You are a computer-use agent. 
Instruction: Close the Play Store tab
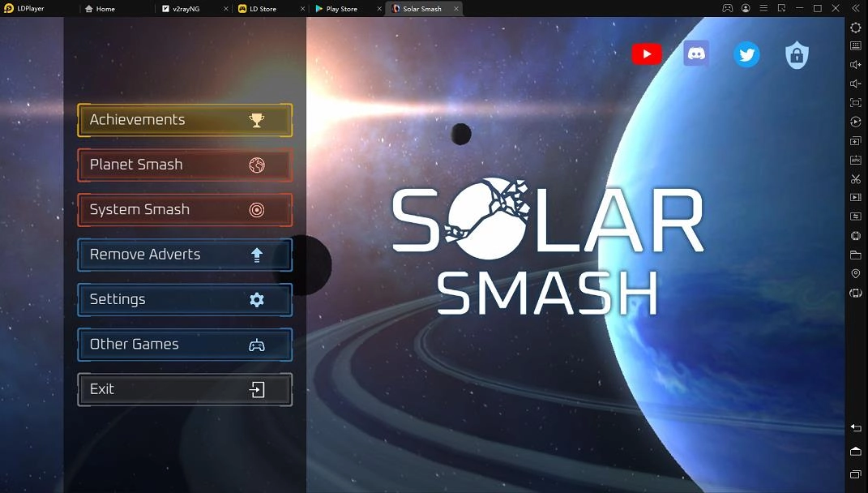click(379, 9)
